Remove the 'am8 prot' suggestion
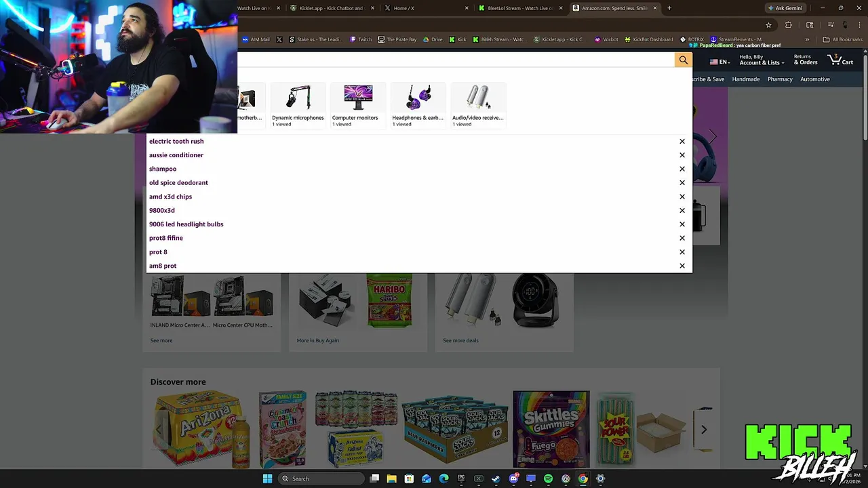Screen dimensions: 868x488 682,266
